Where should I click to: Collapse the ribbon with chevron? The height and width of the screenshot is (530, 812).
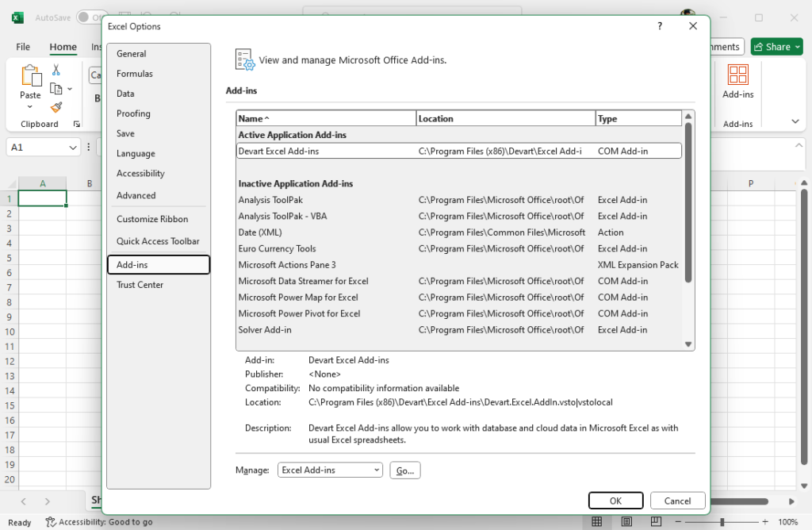coord(795,121)
